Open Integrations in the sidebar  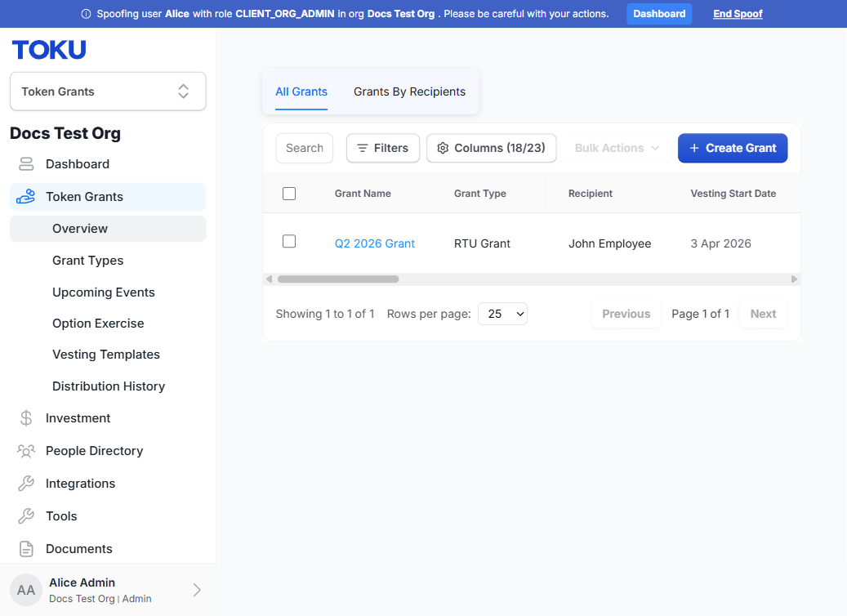(108, 484)
